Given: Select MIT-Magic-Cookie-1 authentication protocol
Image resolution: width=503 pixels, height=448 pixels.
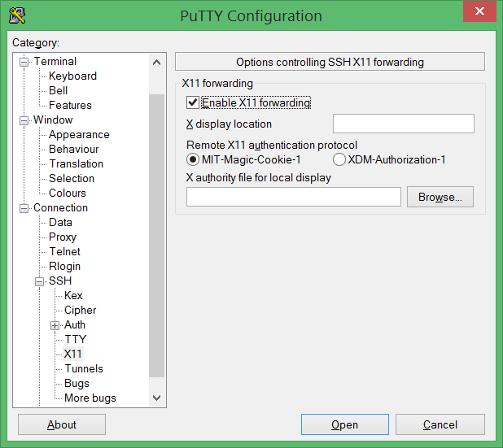Looking at the screenshot, I should coord(192,159).
